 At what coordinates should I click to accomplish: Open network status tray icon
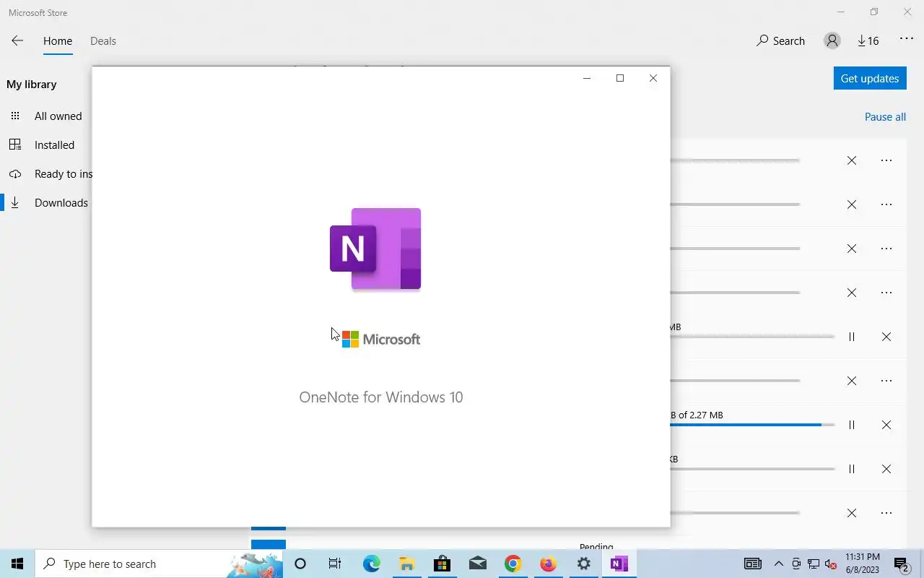[814, 564]
